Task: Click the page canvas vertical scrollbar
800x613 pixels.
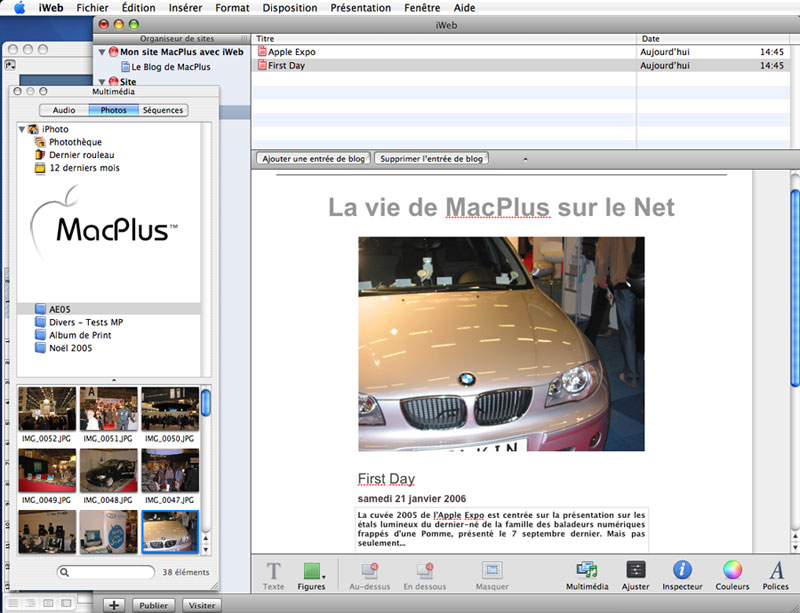Action: coord(795,288)
